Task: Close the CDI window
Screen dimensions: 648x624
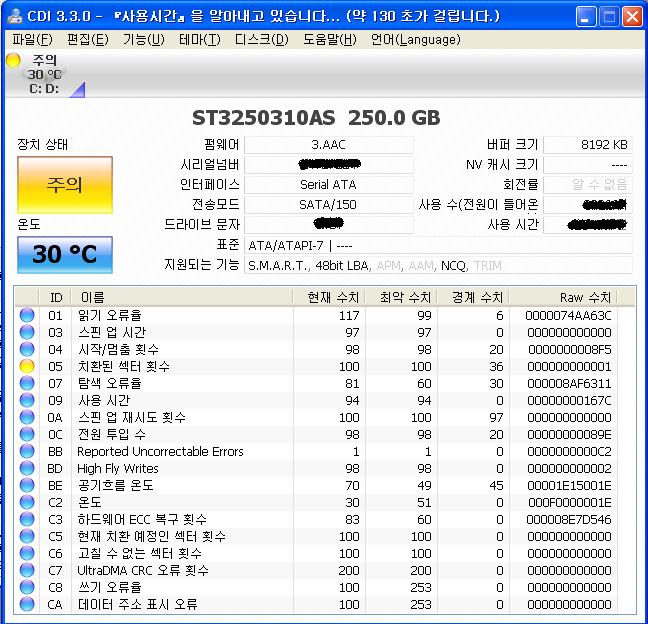Action: point(632,17)
